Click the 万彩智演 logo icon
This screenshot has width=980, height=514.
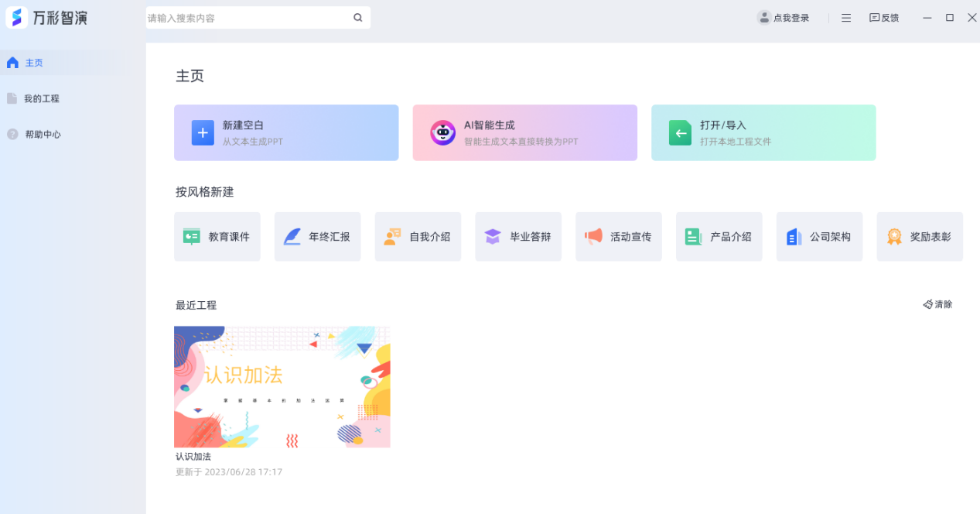(x=17, y=18)
